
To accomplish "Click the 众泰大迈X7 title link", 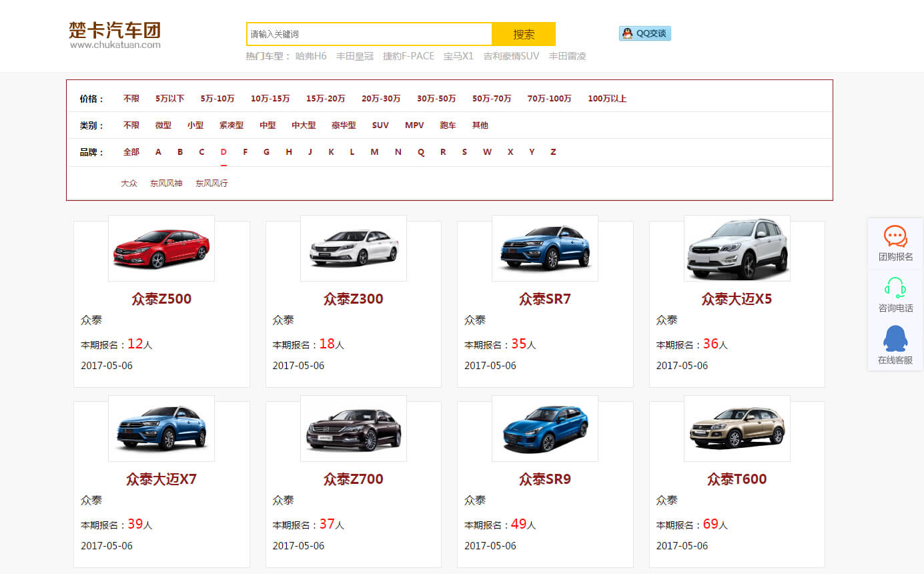I will [x=161, y=479].
